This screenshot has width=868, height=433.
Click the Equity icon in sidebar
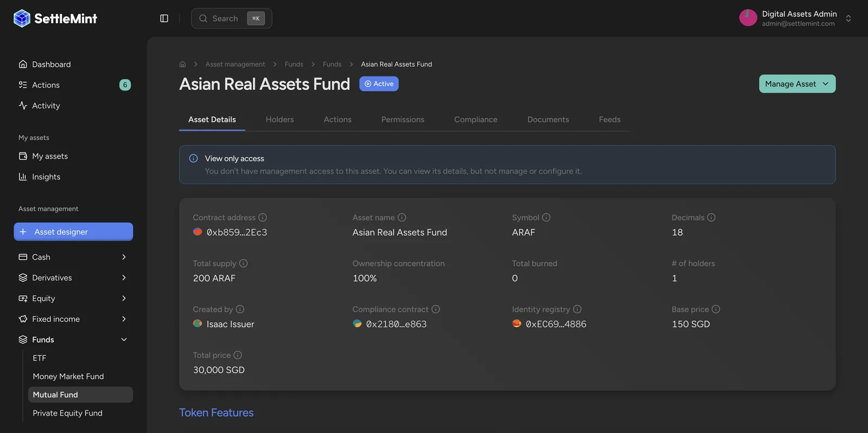pyautogui.click(x=23, y=299)
